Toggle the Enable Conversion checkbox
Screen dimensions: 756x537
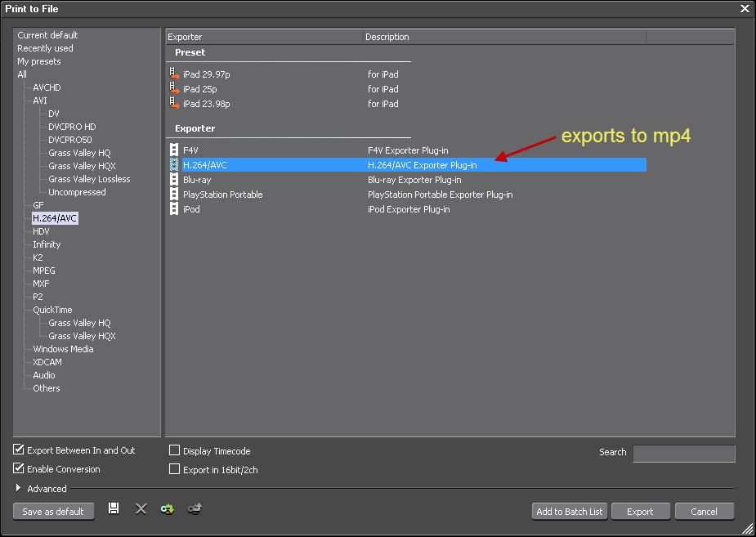coord(19,468)
